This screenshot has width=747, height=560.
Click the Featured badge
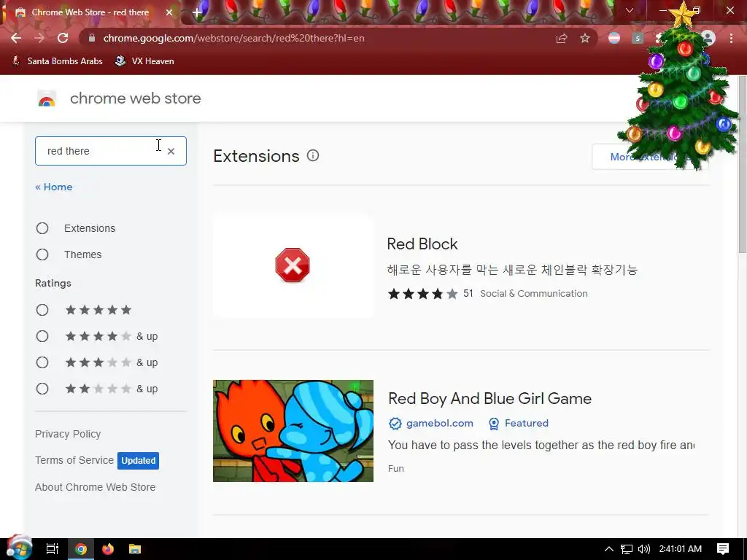pos(519,423)
